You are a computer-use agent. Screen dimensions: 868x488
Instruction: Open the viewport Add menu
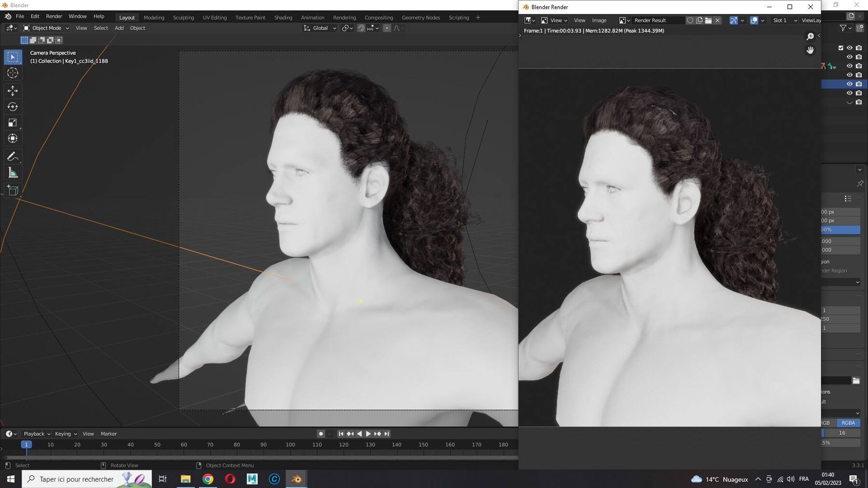tap(119, 28)
